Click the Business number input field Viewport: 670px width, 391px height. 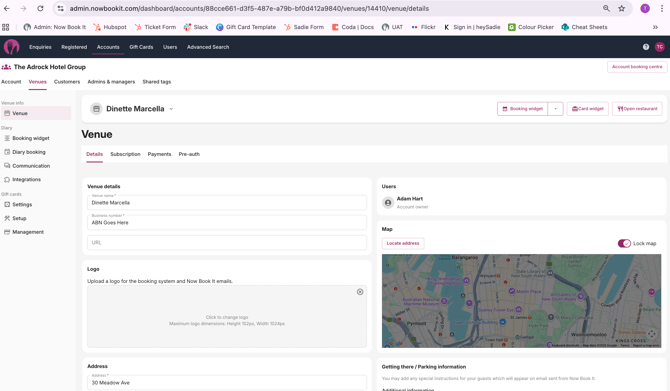pos(227,222)
